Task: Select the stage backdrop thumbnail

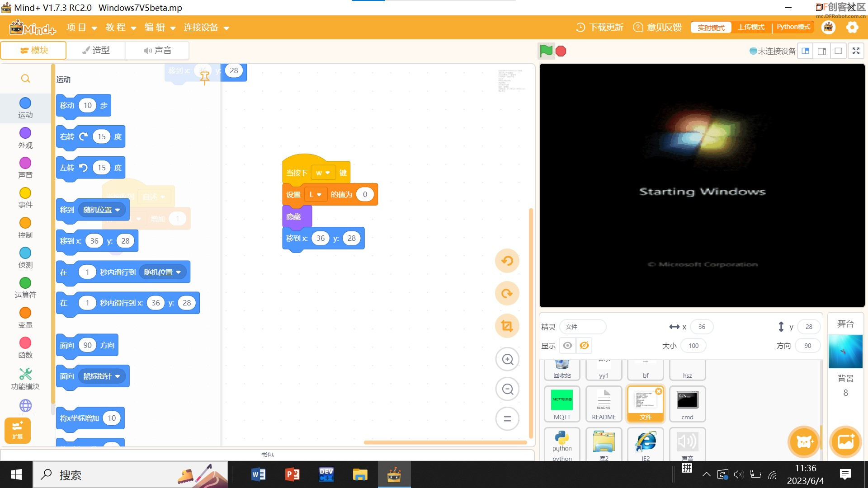Action: click(845, 352)
